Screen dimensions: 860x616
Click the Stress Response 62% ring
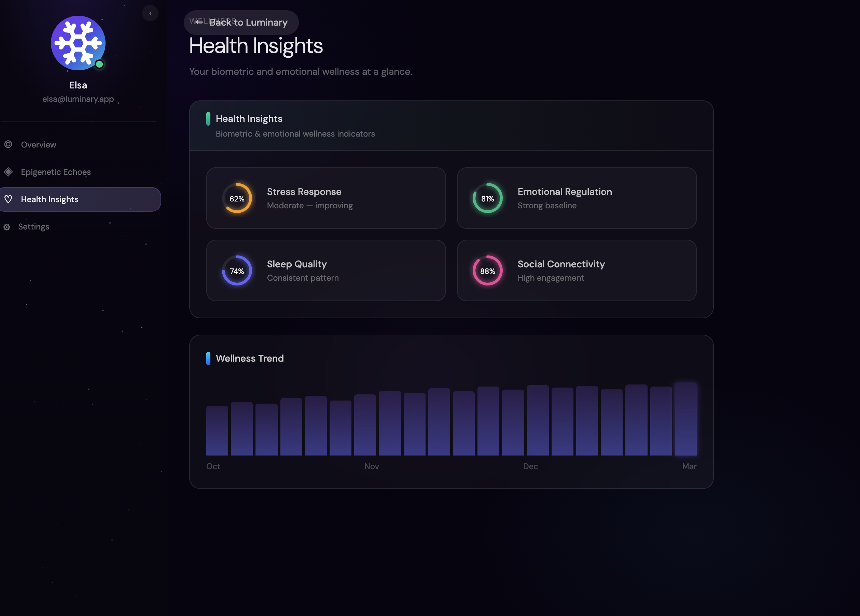[x=237, y=198]
